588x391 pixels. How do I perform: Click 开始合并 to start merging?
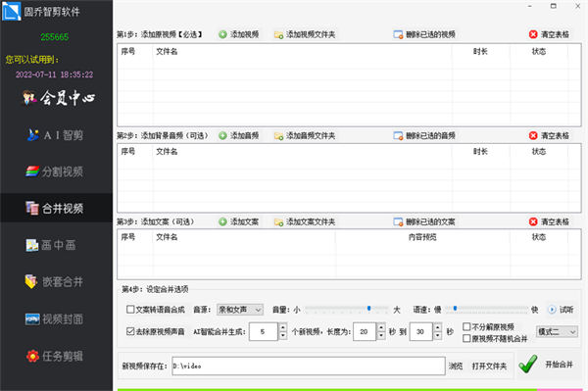[x=560, y=365]
